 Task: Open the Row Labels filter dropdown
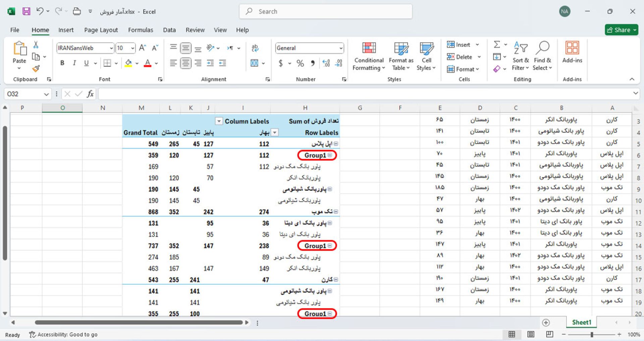coord(275,132)
